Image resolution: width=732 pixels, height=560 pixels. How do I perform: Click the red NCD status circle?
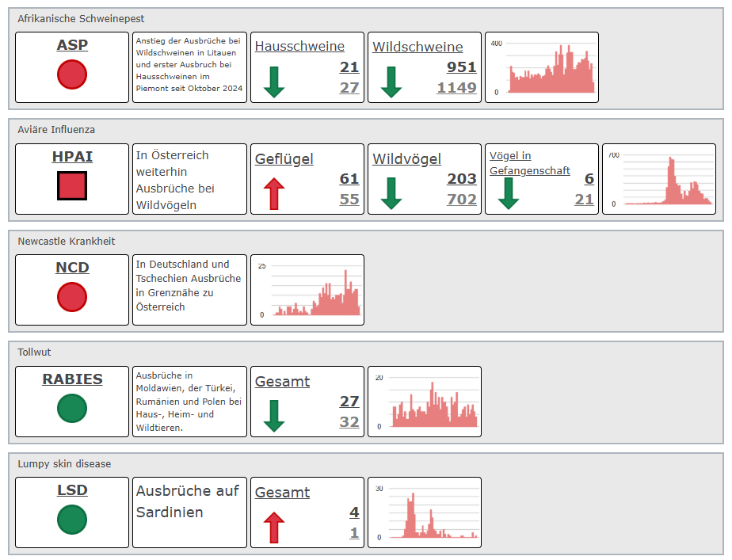(72, 297)
